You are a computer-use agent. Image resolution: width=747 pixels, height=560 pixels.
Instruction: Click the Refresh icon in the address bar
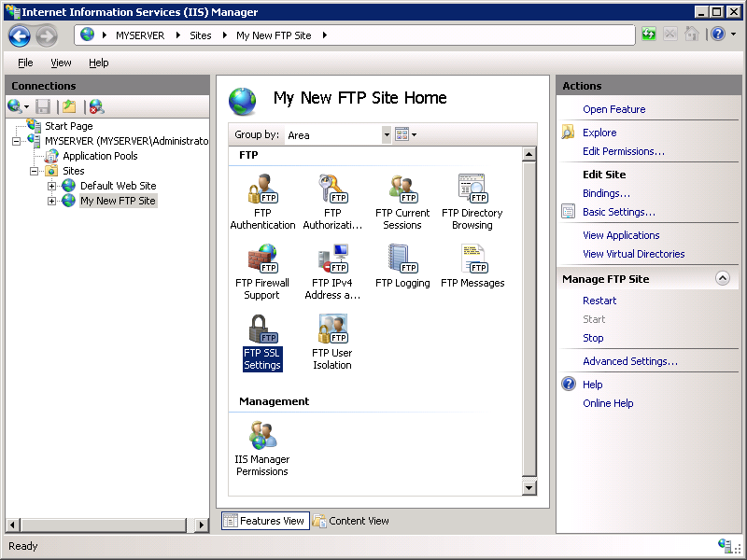648,35
